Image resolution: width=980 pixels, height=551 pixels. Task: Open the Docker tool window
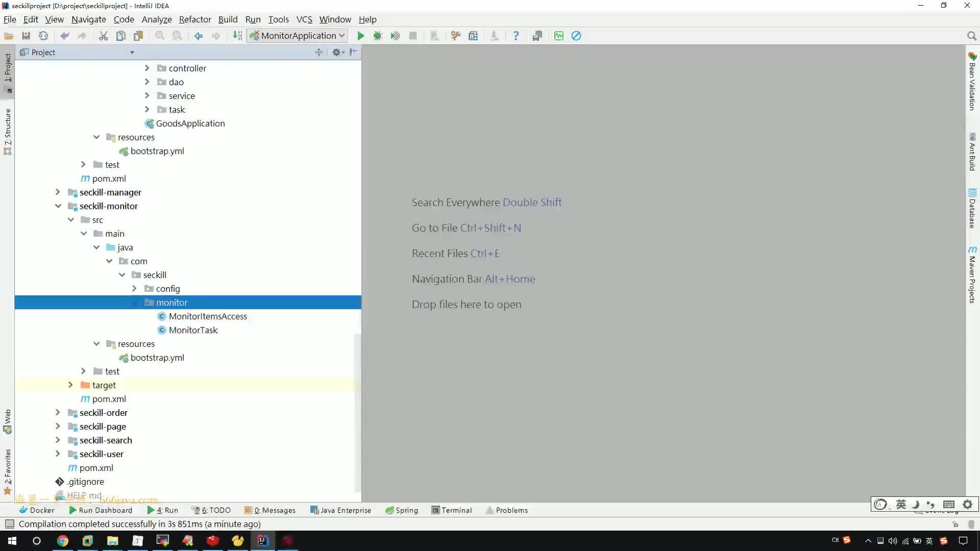click(36, 510)
